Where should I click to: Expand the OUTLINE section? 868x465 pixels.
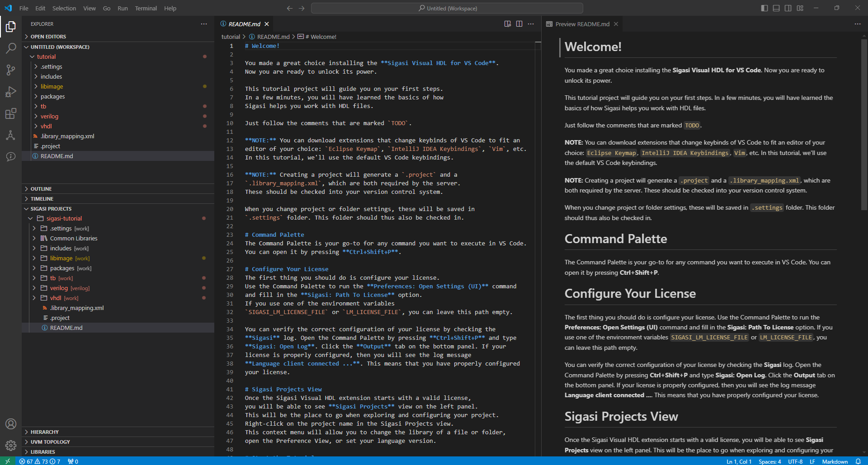[118, 189]
